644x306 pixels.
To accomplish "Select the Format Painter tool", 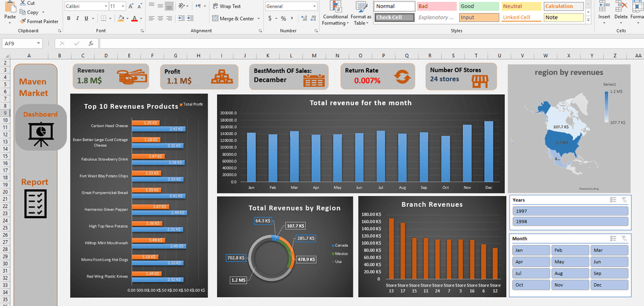I will click(40, 21).
